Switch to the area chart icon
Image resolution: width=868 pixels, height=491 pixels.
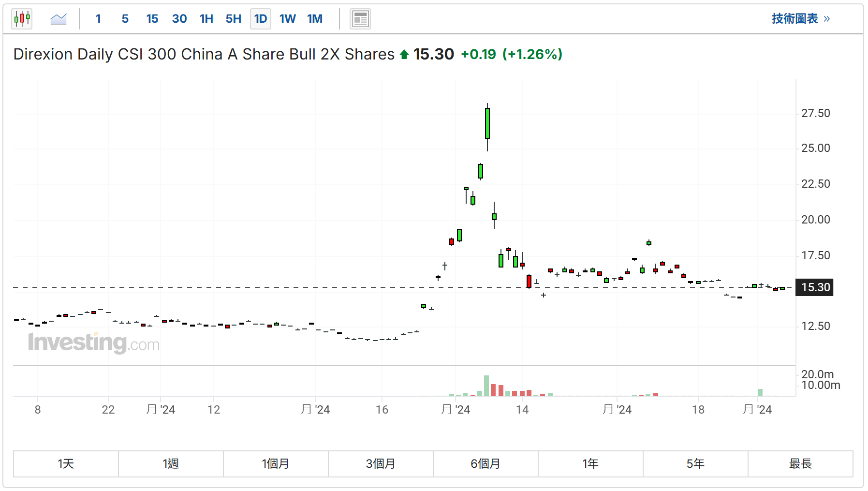click(x=59, y=19)
